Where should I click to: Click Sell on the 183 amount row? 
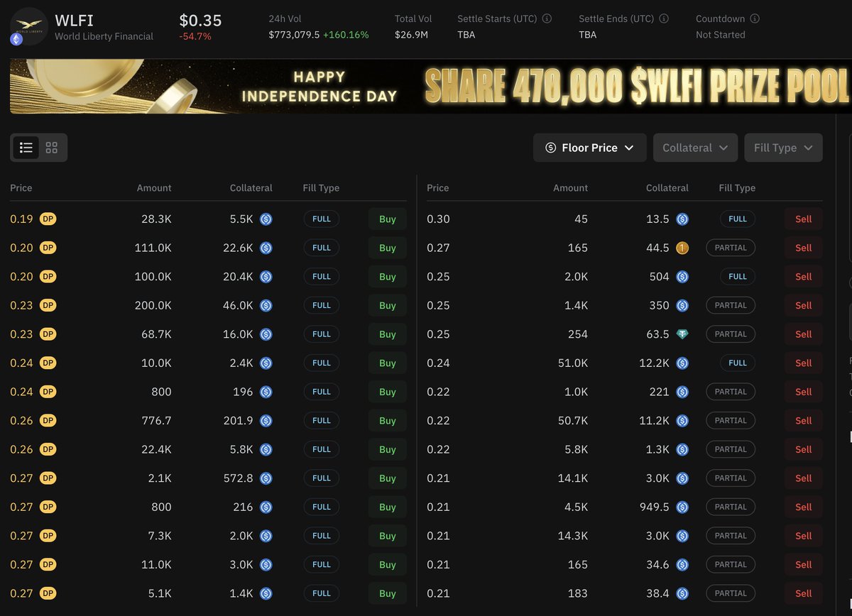pyautogui.click(x=804, y=593)
